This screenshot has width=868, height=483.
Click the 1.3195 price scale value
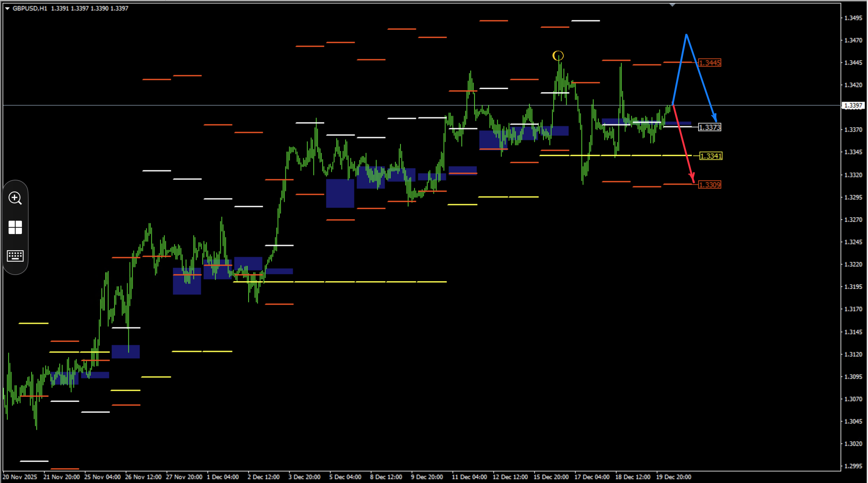853,287
